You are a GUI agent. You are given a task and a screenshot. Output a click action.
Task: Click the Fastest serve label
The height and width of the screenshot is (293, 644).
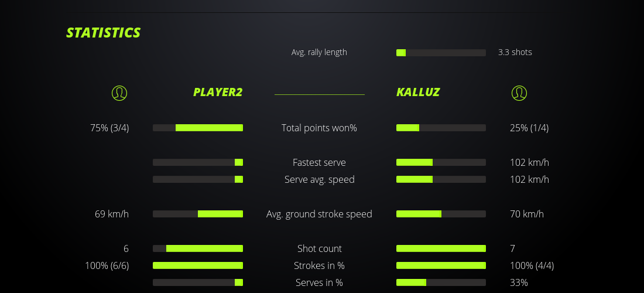click(x=319, y=162)
